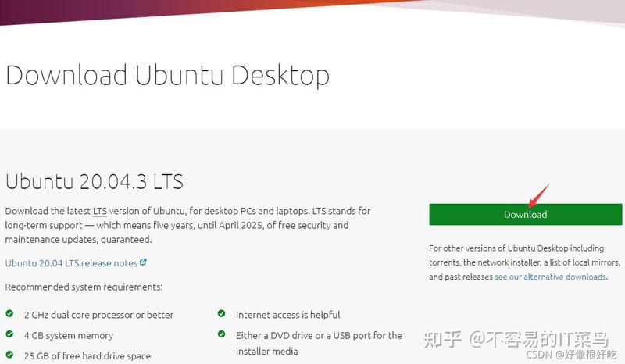Click checkmark icon beside 4 GB memory
The image size is (625, 364).
9,334
